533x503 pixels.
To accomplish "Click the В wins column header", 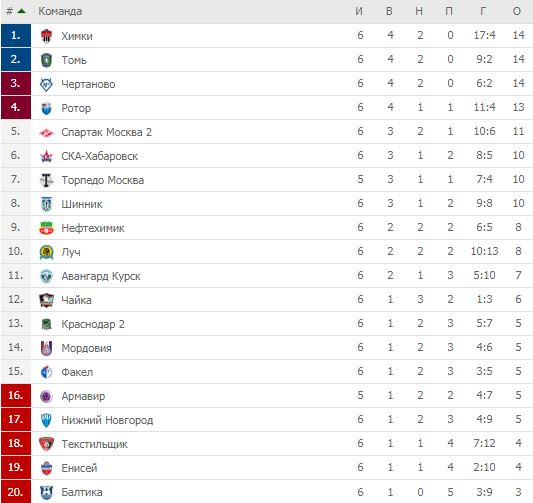I will (x=389, y=11).
